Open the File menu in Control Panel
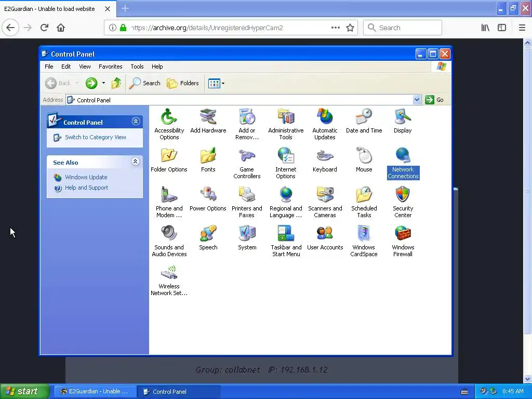This screenshot has width=532, height=399. [x=49, y=66]
